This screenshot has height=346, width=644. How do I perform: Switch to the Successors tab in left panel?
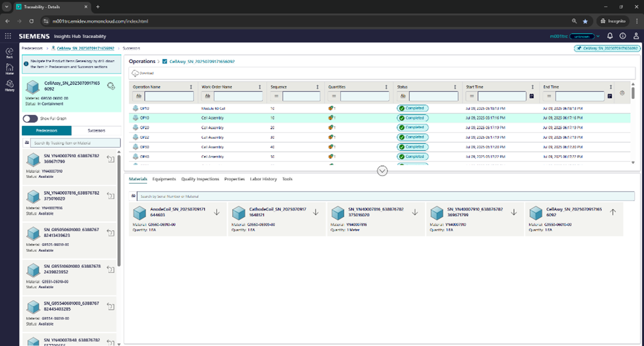[96, 131]
